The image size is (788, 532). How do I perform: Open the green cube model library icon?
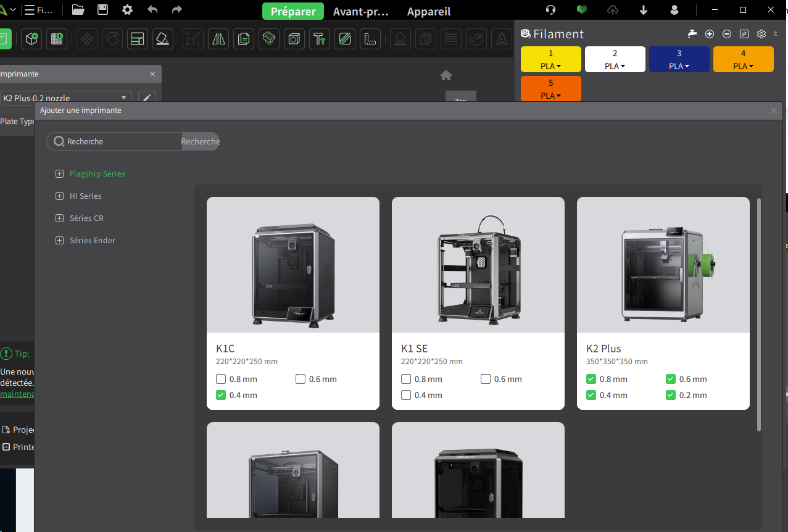[581, 10]
